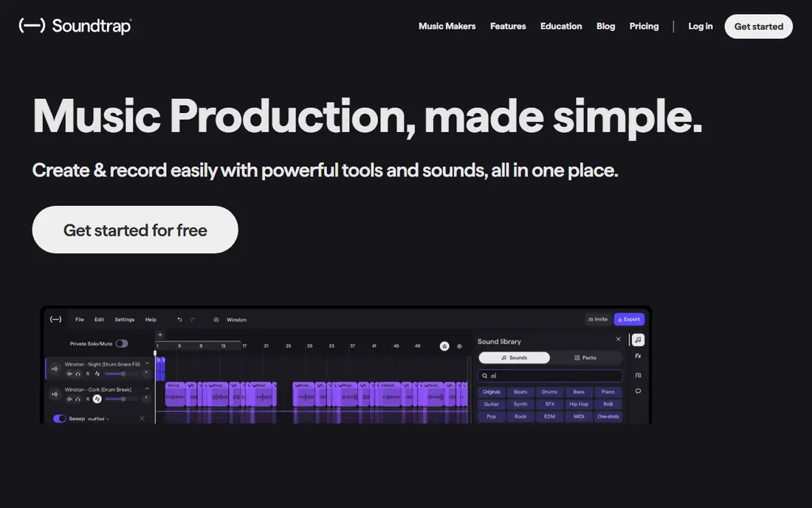Viewport: 812px width, 508px height.
Task: Click bar 17 on the timeline ruler
Action: click(x=244, y=346)
